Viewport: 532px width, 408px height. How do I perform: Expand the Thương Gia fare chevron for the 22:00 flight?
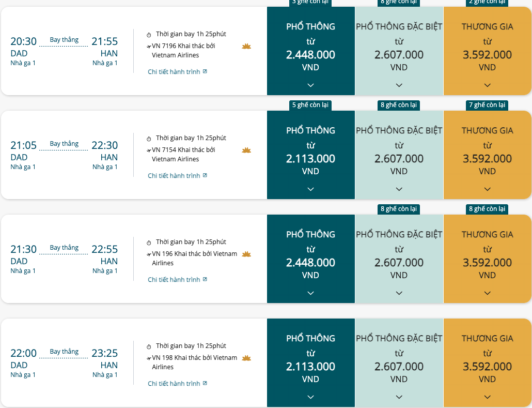click(487, 397)
